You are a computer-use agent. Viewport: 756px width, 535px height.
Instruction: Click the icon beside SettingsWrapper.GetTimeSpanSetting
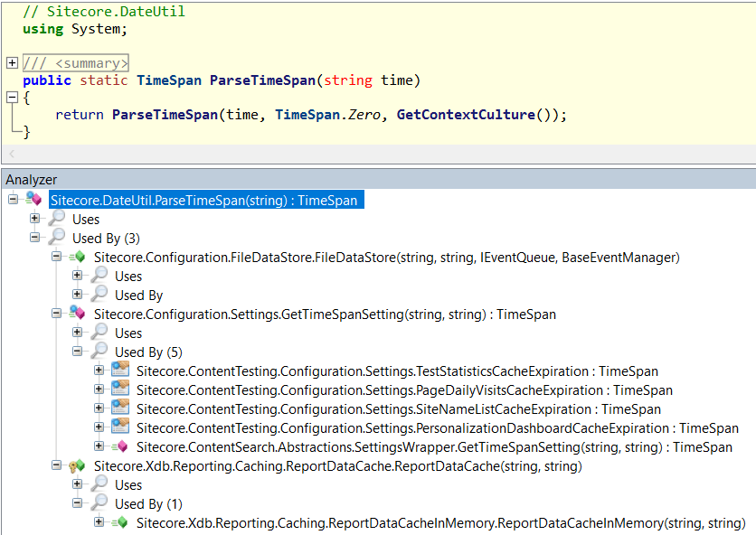[120, 447]
